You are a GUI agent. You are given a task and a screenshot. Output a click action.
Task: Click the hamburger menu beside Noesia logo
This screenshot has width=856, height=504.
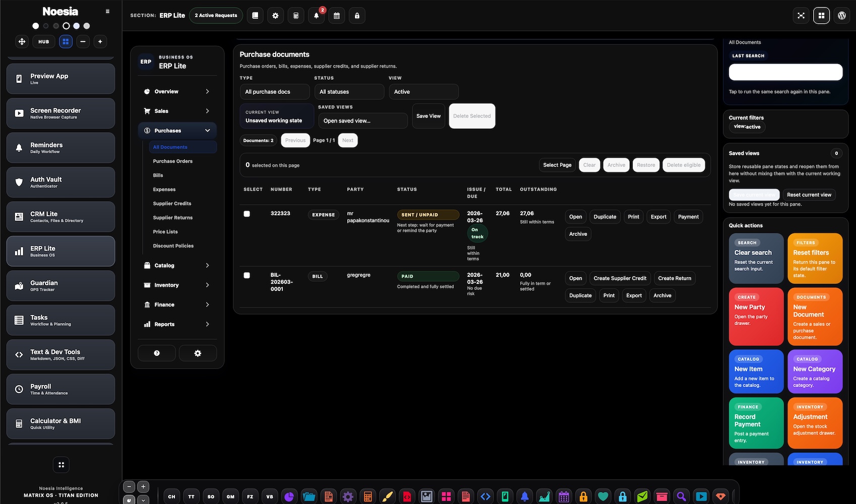point(107,11)
